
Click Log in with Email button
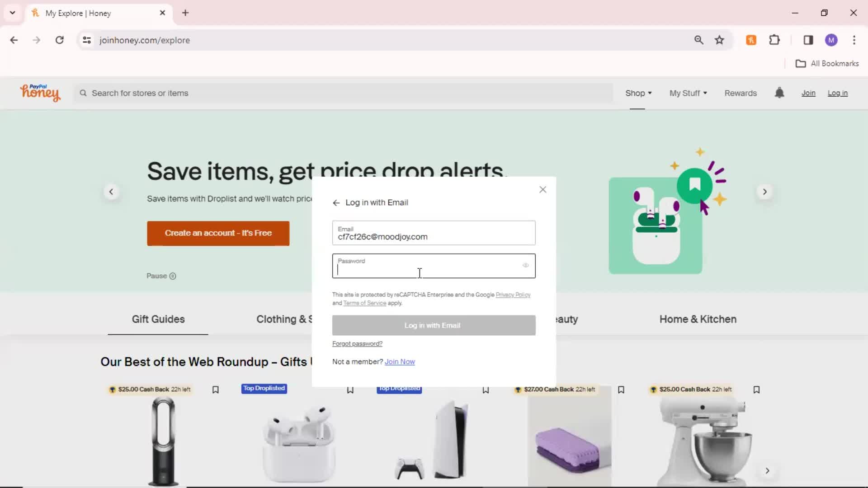pos(434,325)
